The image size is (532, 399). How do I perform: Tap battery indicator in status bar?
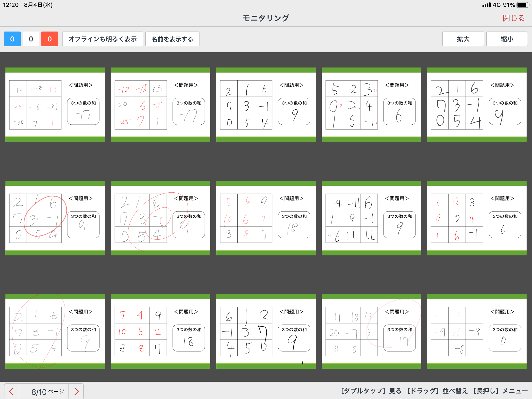[522, 5]
